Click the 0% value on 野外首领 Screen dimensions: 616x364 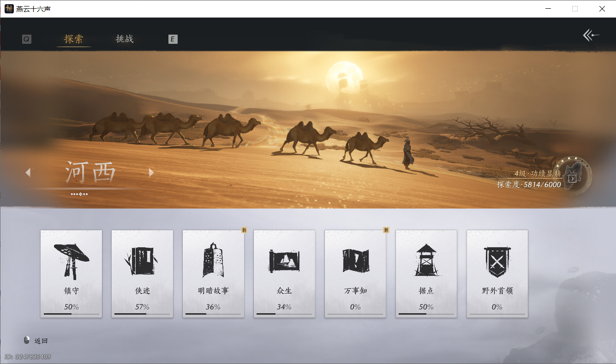pyautogui.click(x=497, y=307)
